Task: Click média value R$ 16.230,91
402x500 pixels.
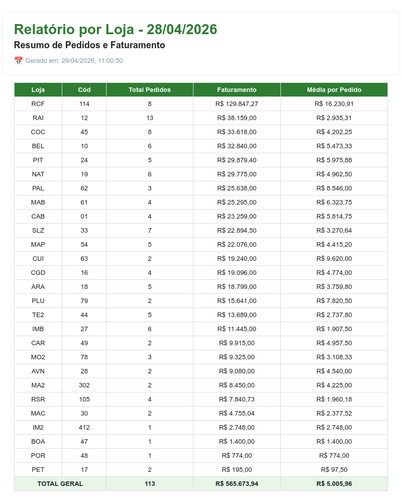Action: coord(334,104)
